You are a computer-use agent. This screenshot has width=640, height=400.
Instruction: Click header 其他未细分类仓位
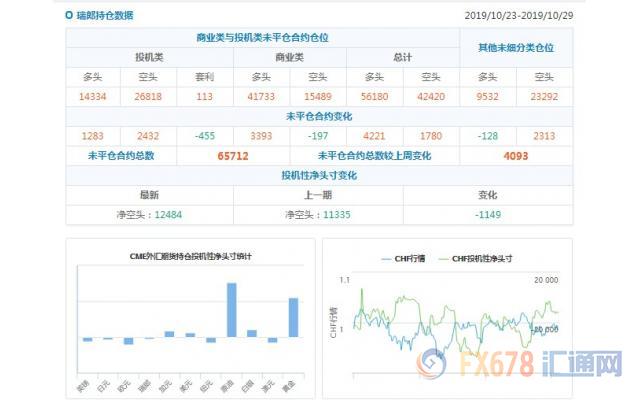(x=516, y=48)
